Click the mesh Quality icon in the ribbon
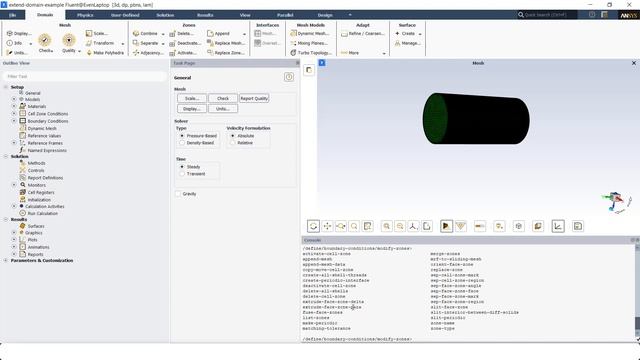 [x=69, y=40]
